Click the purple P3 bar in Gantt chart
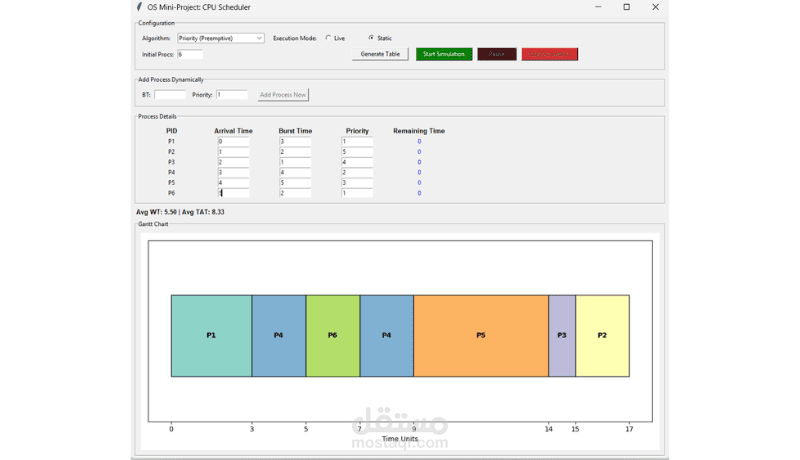800x460 pixels. (562, 336)
